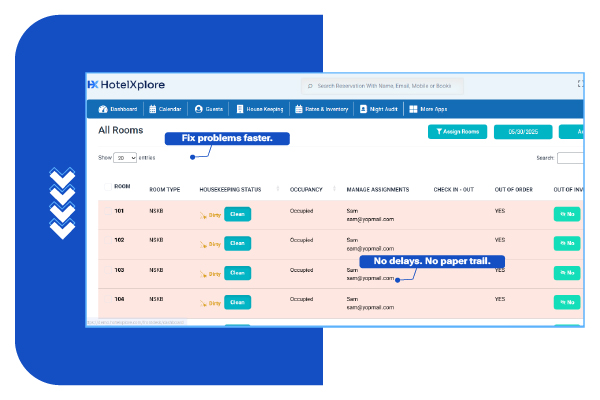The width and height of the screenshot is (600, 400).
Task: Sort by Occupancy column arrows
Action: (x=334, y=188)
